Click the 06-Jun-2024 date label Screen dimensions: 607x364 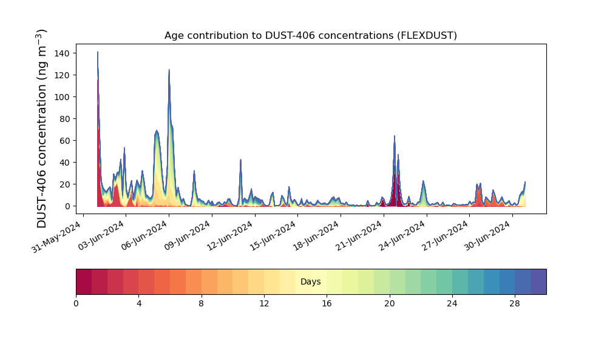tap(144, 235)
